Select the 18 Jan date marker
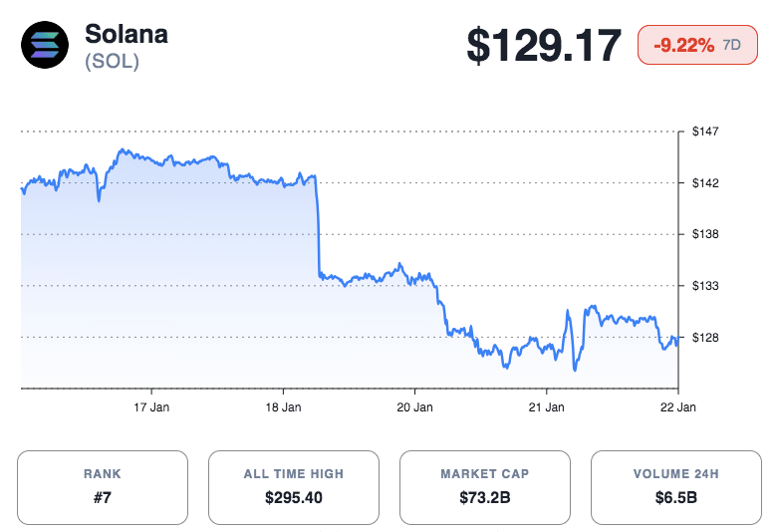Image resolution: width=776 pixels, height=532 pixels. point(284,406)
